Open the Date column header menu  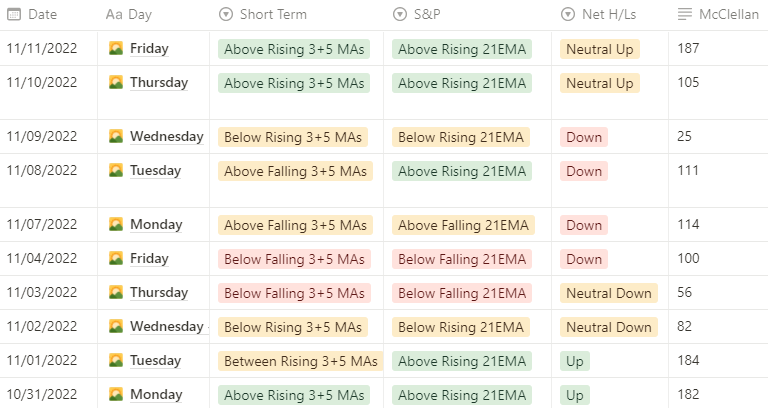[42, 15]
